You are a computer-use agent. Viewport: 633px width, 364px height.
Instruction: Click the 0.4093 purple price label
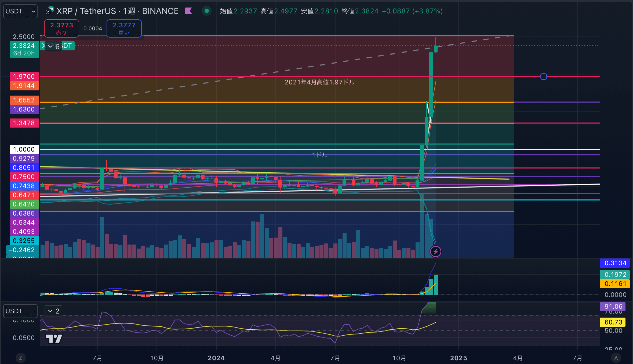[24, 231]
